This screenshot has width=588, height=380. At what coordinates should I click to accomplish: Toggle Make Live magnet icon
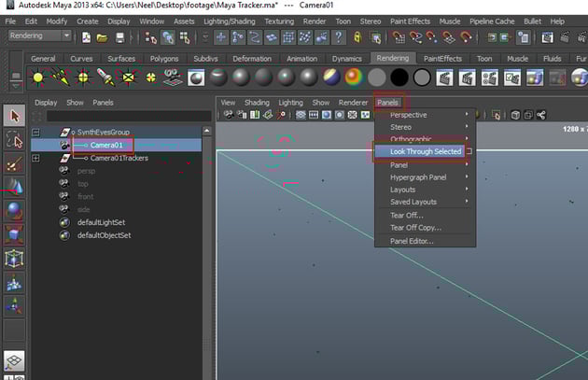(x=466, y=37)
